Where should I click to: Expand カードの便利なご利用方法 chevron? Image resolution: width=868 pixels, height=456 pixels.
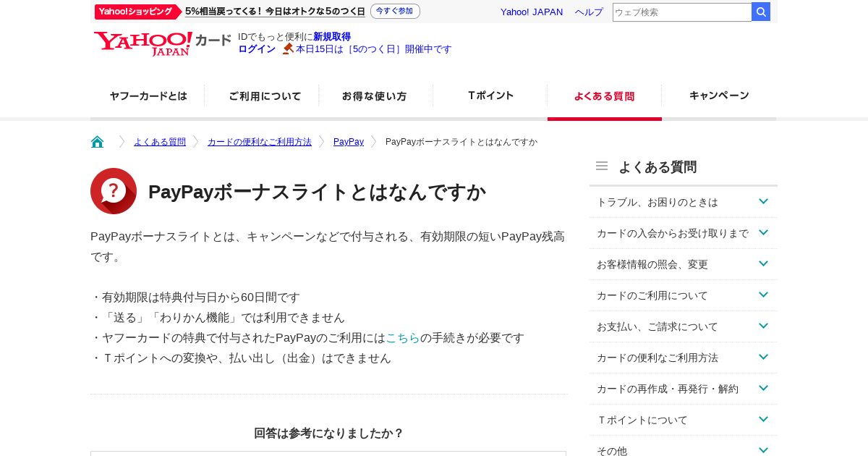pyautogui.click(x=763, y=357)
